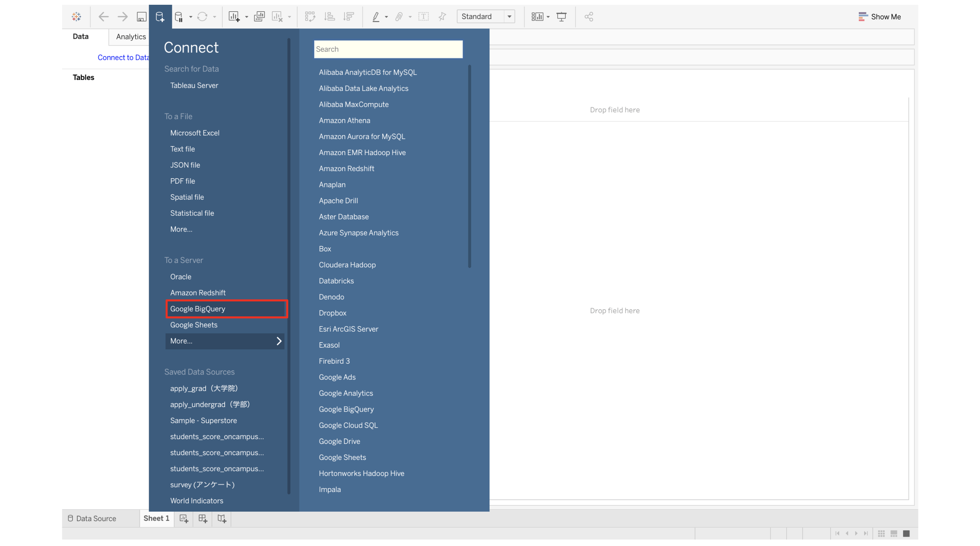Click the Save workbook icon

[142, 16]
